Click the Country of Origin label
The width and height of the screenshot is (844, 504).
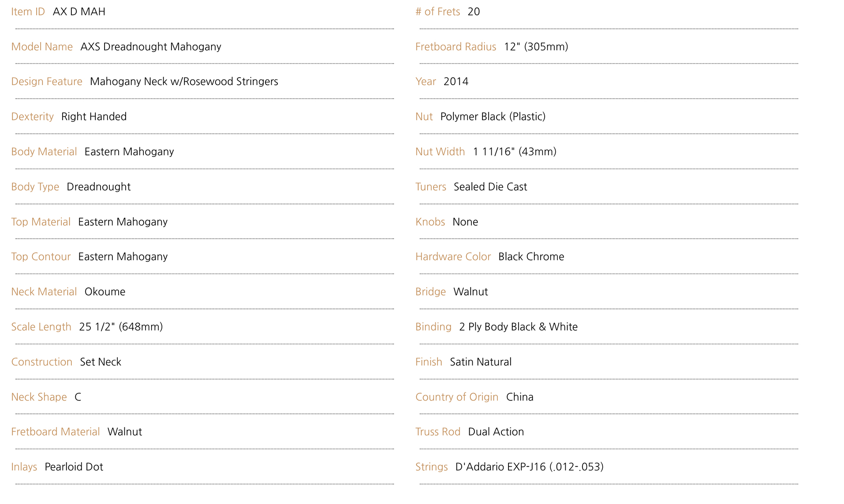point(457,397)
